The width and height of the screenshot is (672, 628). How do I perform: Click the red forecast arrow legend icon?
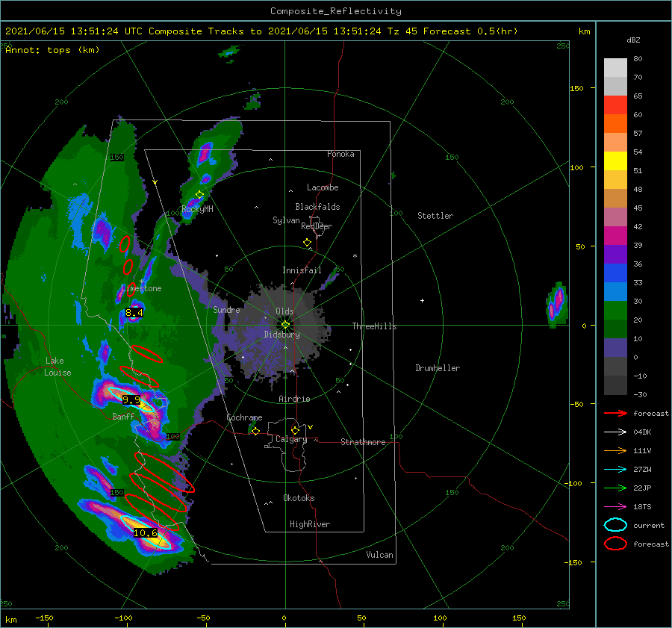[x=615, y=413]
